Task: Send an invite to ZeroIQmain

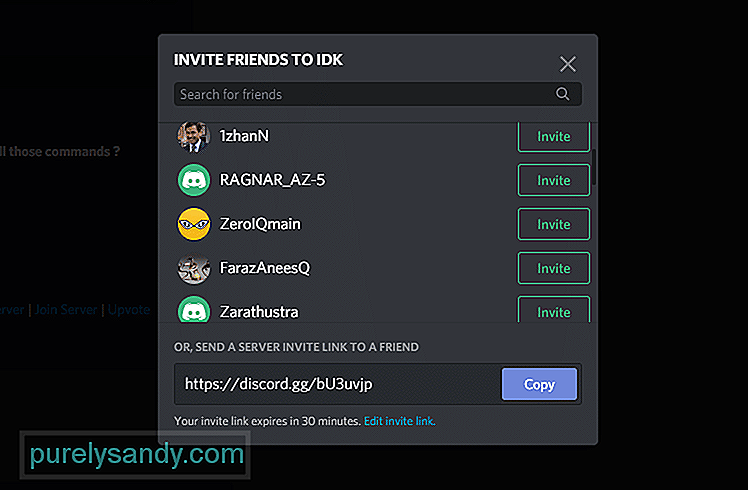Action: (554, 224)
